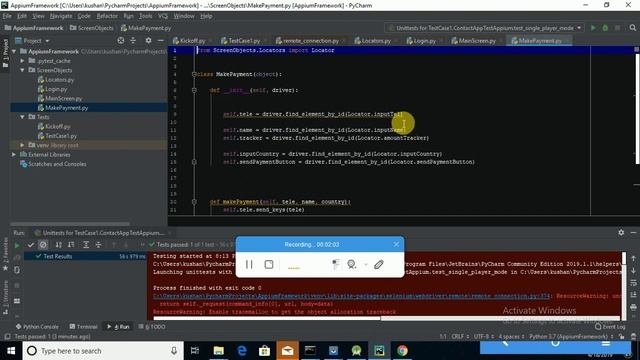Image resolution: width=640 pixels, height=360 pixels.
Task: Hide the Project tool window
Action: point(161,40)
